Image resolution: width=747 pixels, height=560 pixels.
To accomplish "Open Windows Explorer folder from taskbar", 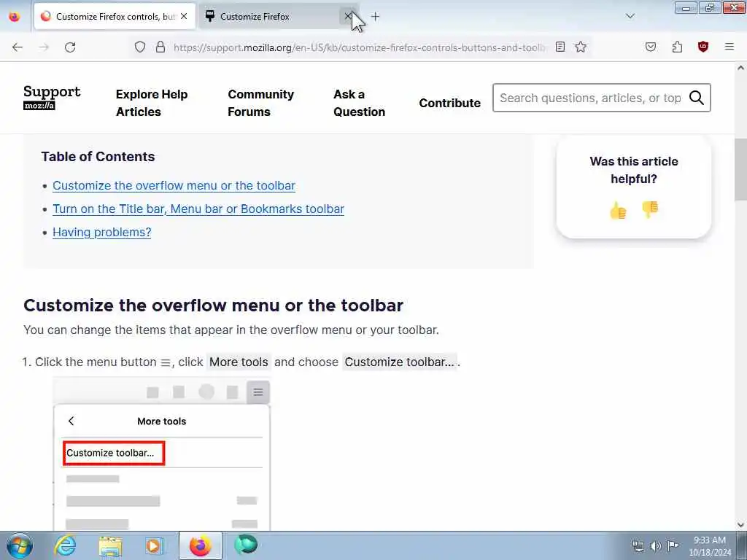I will click(x=111, y=545).
